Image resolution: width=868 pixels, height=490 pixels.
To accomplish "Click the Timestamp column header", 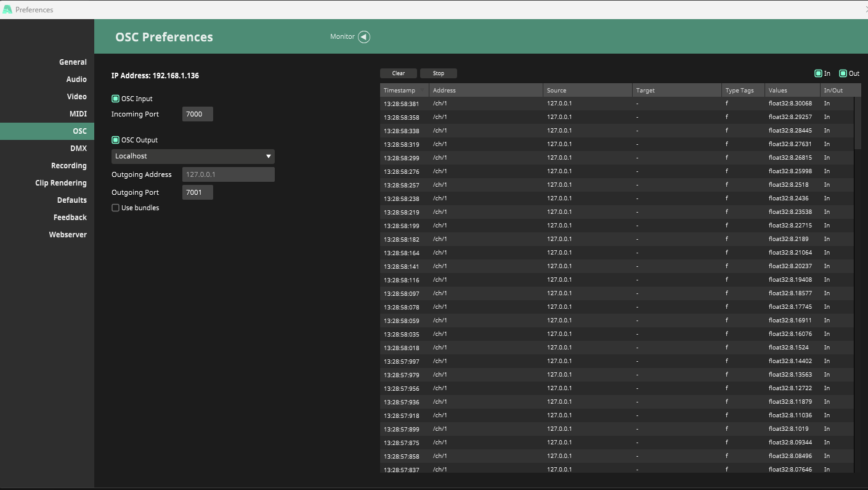I will [x=404, y=91].
